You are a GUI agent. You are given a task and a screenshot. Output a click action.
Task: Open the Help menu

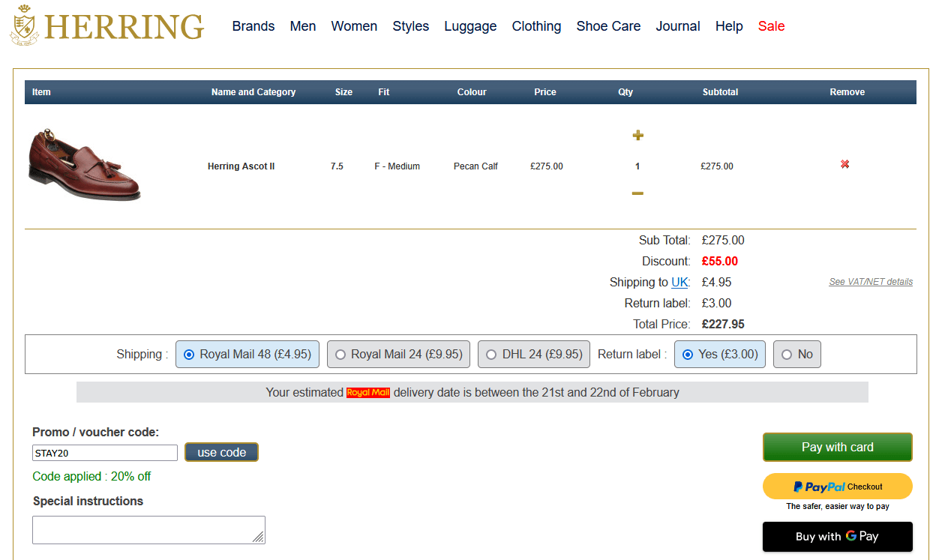(x=729, y=26)
